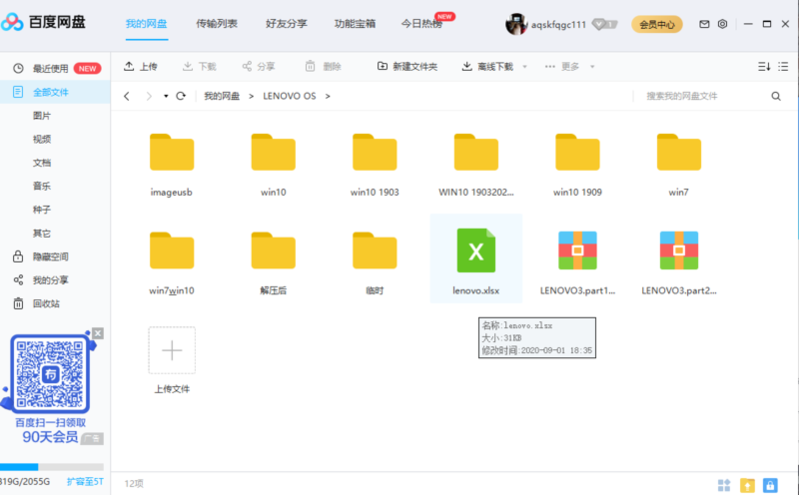Go back with the left arrow

pos(127,96)
